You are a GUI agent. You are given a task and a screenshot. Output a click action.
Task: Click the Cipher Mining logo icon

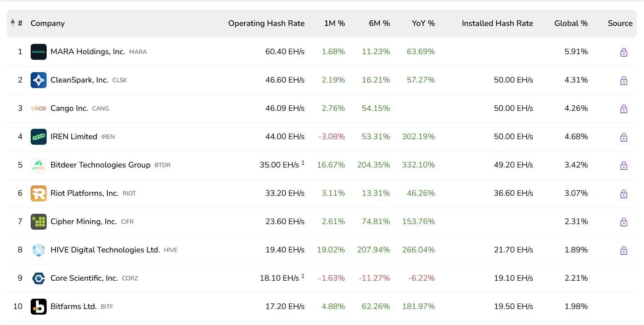pyautogui.click(x=38, y=222)
